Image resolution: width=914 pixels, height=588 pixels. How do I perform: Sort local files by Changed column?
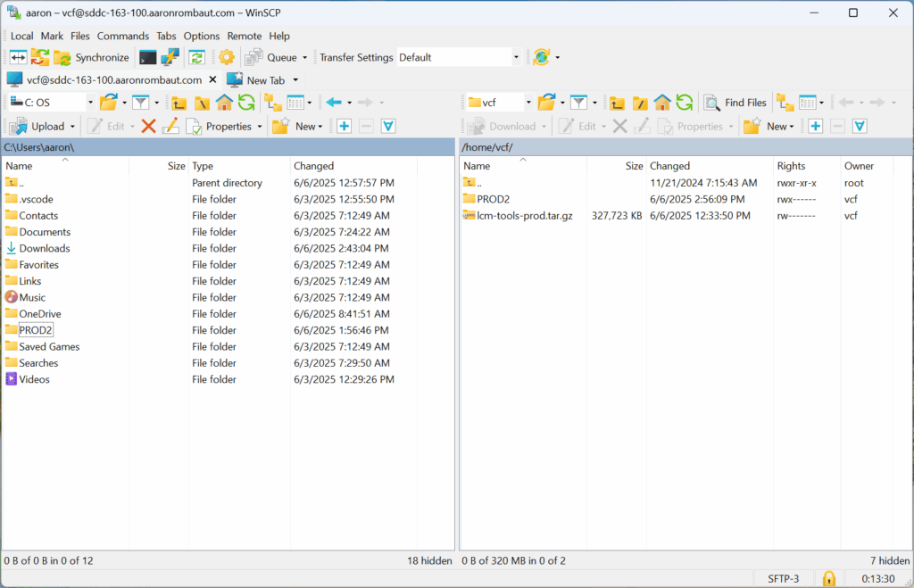pos(314,166)
